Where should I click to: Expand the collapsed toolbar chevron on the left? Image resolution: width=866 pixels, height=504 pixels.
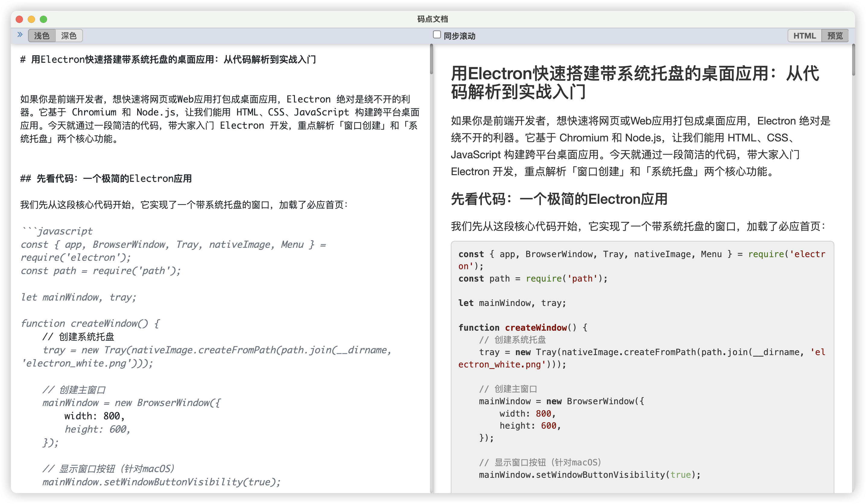click(x=20, y=35)
